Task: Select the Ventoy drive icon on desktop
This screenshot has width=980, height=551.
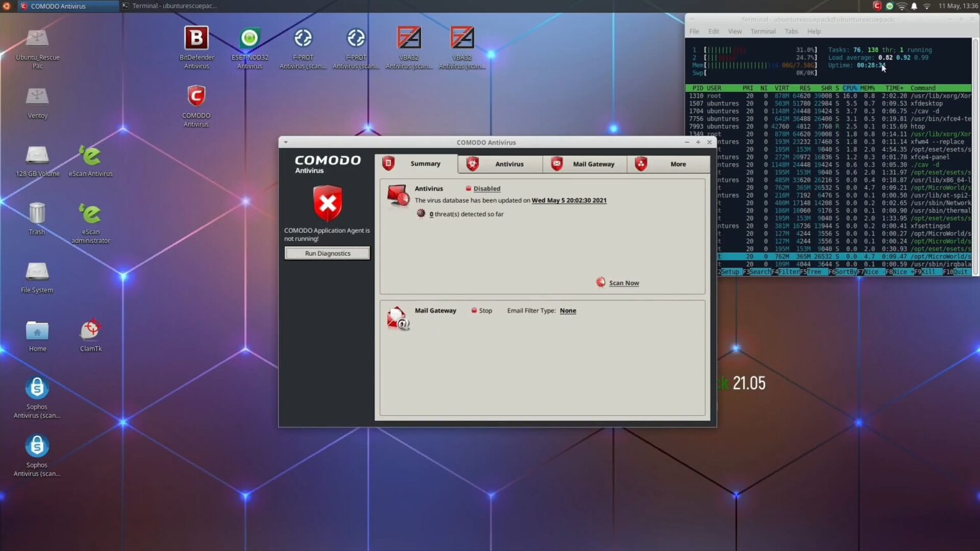Action: tap(37, 96)
